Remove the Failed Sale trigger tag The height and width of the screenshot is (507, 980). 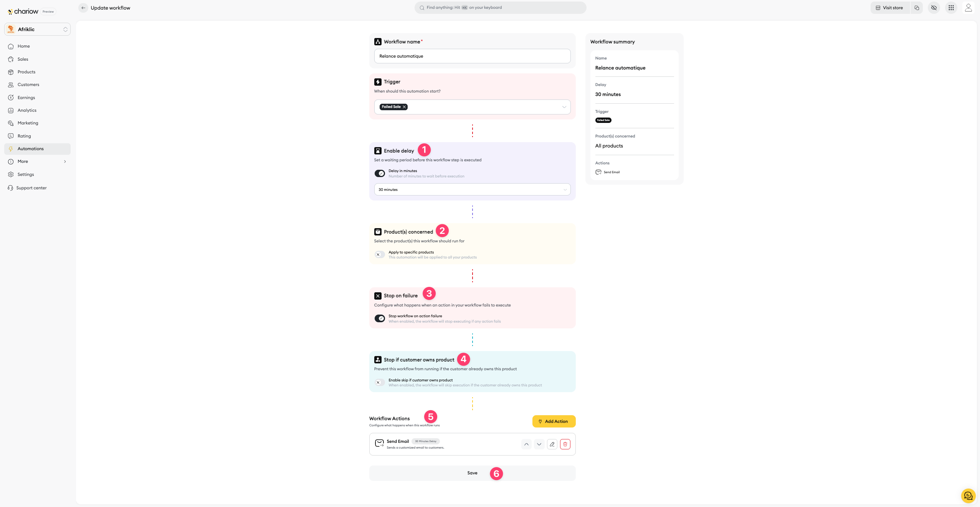(x=404, y=107)
